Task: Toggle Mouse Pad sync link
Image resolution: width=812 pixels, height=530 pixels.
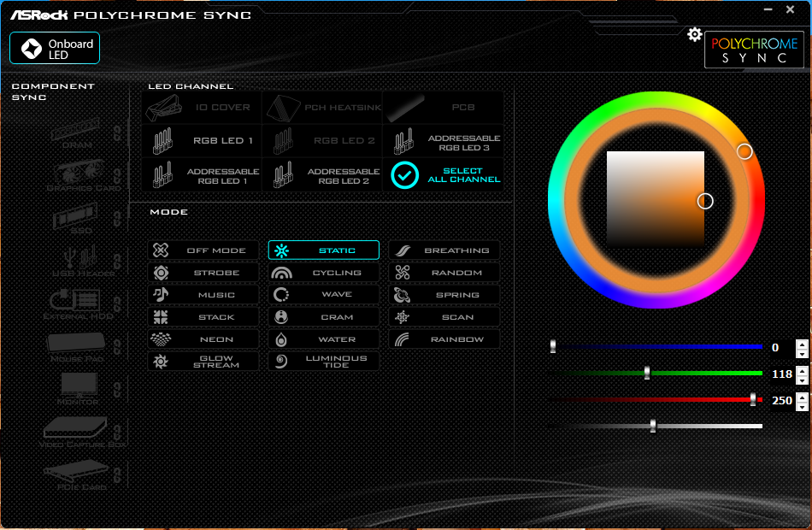Action: pos(118,346)
